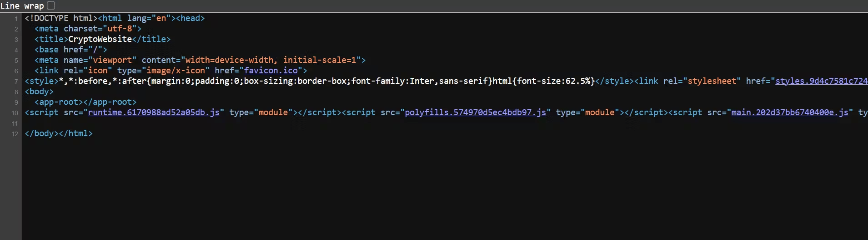
Task: Click the "viewport" attribute value
Action: coord(112,60)
